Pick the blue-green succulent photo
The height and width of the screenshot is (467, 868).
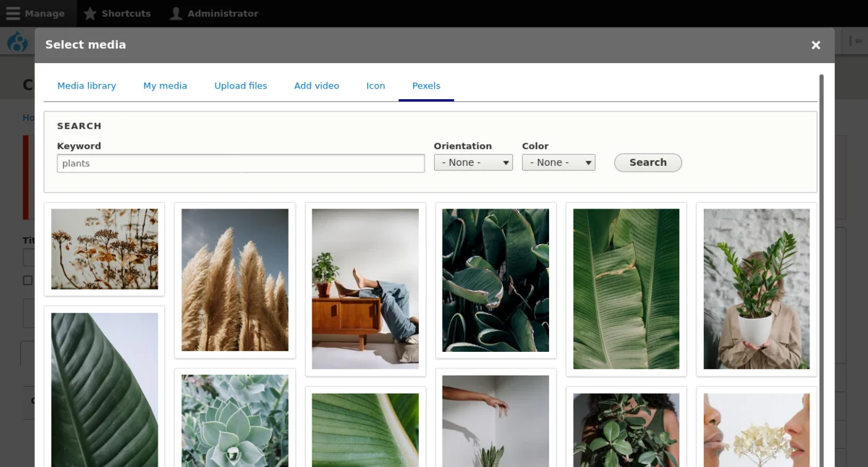point(235,421)
